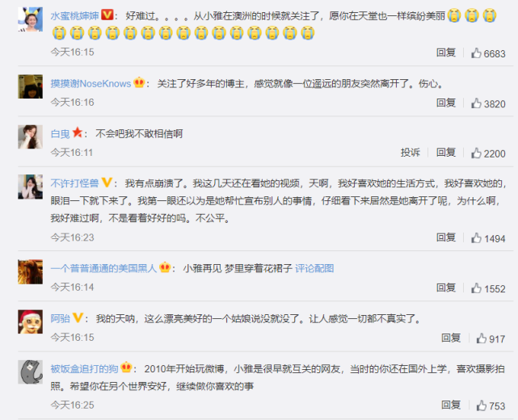Viewport: 518px width, 420px height.
Task: Like the comment with 6683 likes
Action: [x=476, y=52]
